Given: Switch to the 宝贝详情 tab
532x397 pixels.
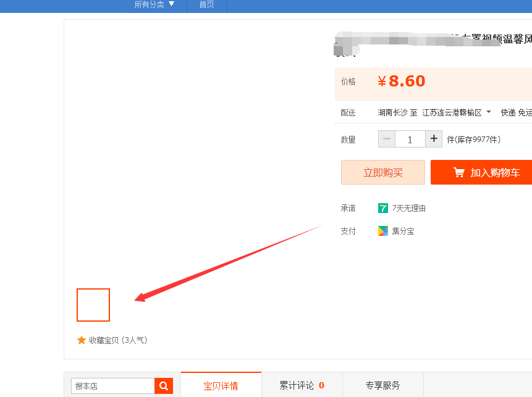Looking at the screenshot, I should coord(221,385).
